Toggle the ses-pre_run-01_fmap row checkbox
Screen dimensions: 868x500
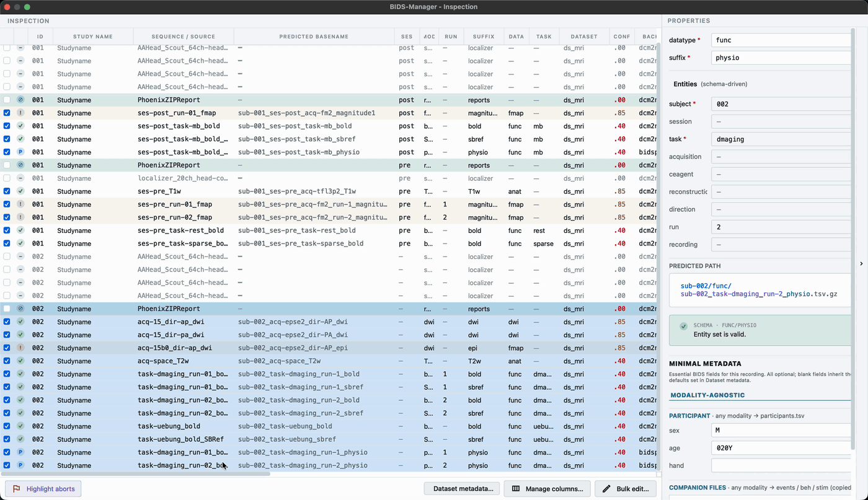(7, 204)
